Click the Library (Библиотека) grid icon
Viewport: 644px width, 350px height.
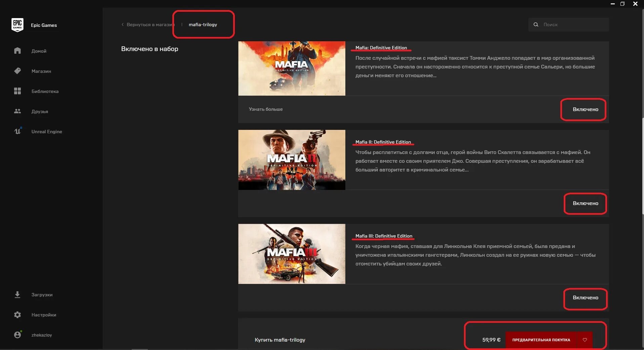[x=17, y=91]
